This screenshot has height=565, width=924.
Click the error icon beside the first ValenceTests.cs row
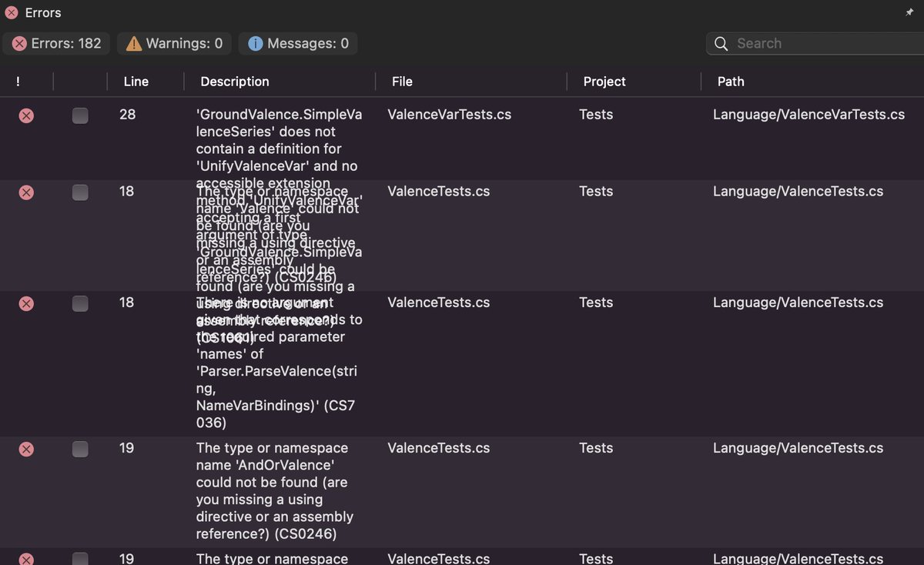pyautogui.click(x=25, y=192)
